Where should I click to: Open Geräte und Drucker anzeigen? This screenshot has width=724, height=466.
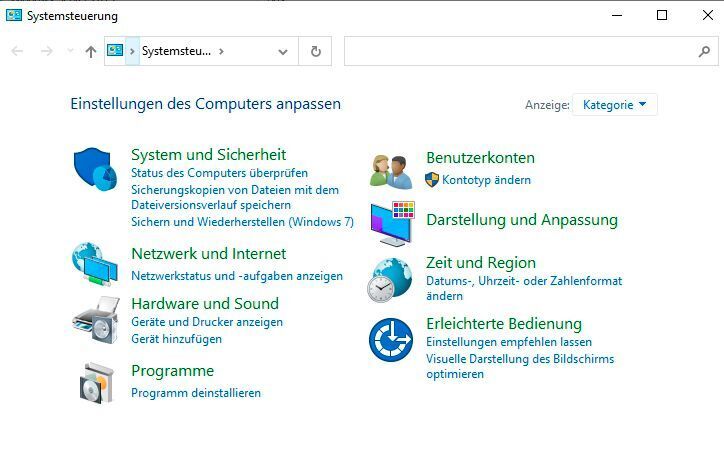(207, 322)
